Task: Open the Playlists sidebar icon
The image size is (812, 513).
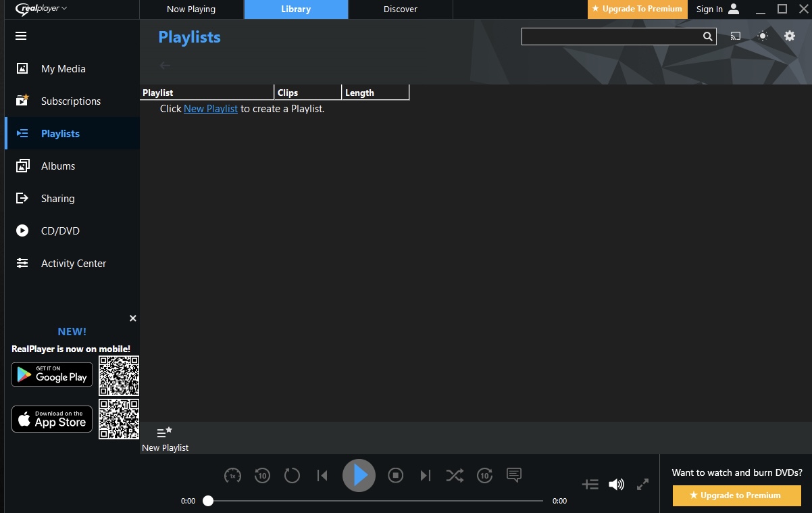Action: point(22,133)
